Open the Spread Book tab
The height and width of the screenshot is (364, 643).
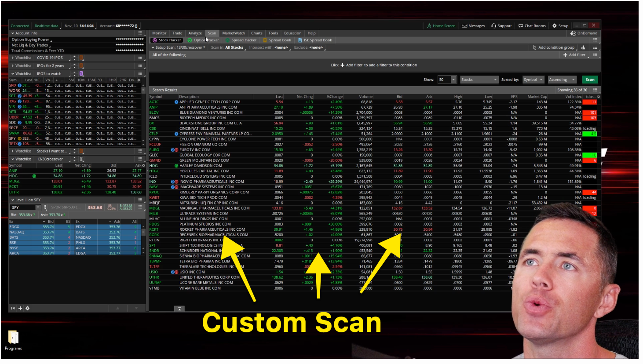coord(277,40)
